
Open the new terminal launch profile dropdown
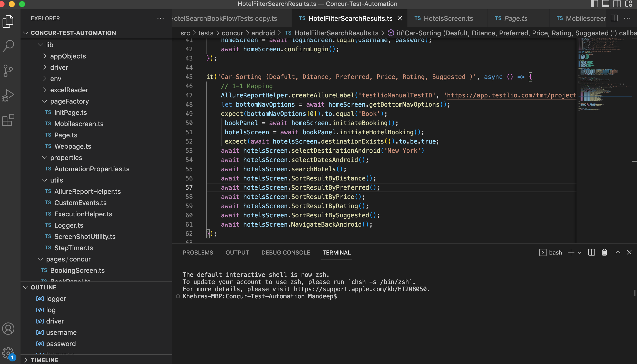tap(580, 252)
